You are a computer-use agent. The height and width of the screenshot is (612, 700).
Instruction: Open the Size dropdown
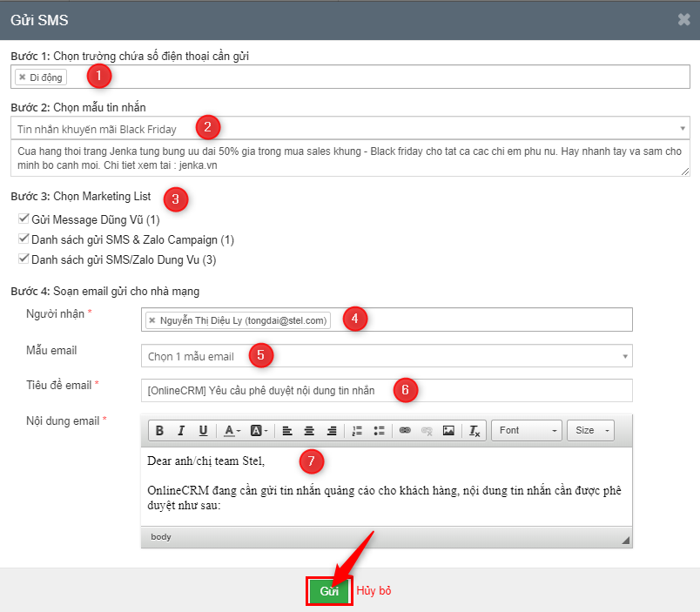point(590,431)
